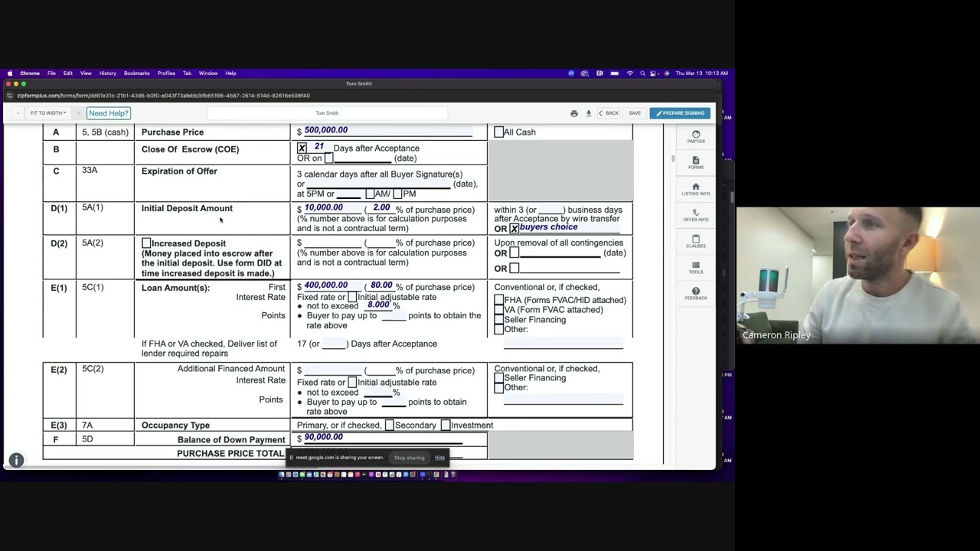980x551 pixels.
Task: Check Seller Financing under additional financed amount
Action: pyautogui.click(x=499, y=378)
